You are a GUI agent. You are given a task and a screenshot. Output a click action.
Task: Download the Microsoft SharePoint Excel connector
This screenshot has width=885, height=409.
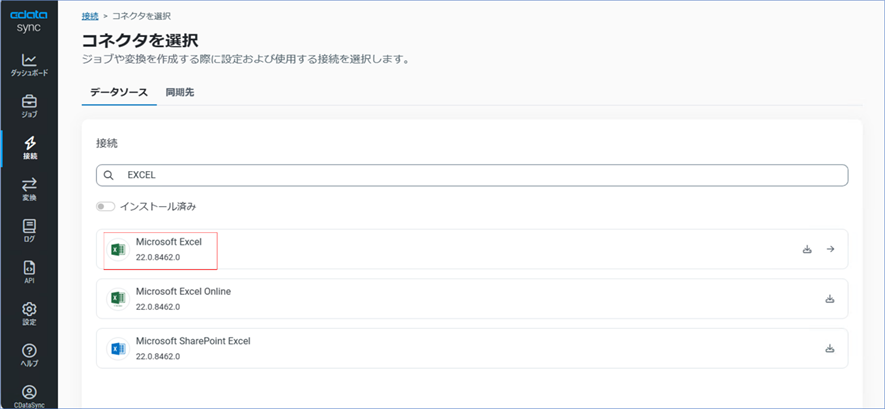(x=830, y=349)
